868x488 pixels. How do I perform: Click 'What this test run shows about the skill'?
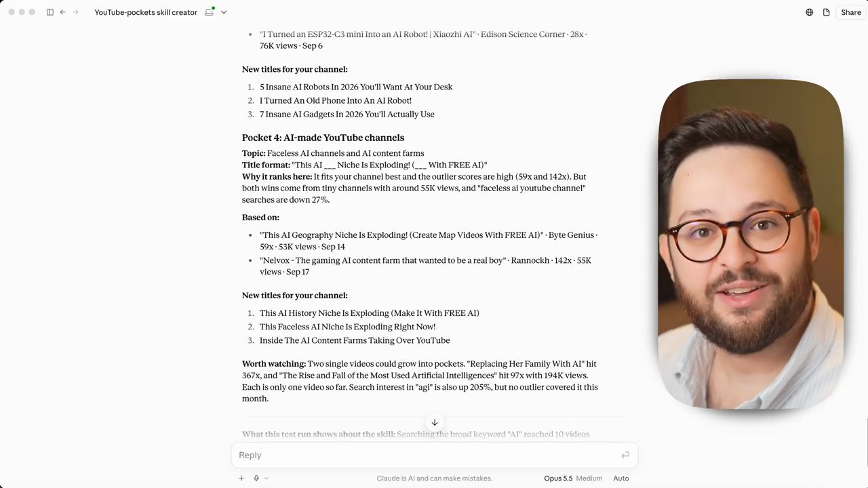coord(318,434)
